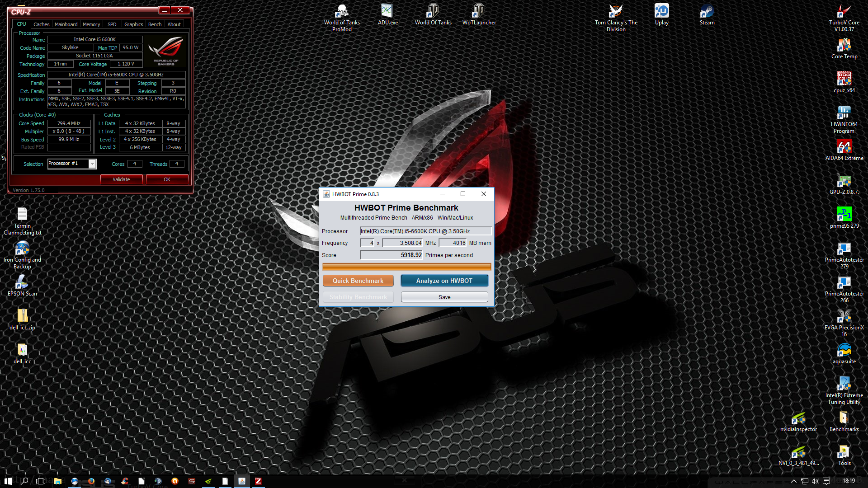The width and height of the screenshot is (868, 488).
Task: Click the OK button in CPU-Z
Action: pyautogui.click(x=167, y=179)
